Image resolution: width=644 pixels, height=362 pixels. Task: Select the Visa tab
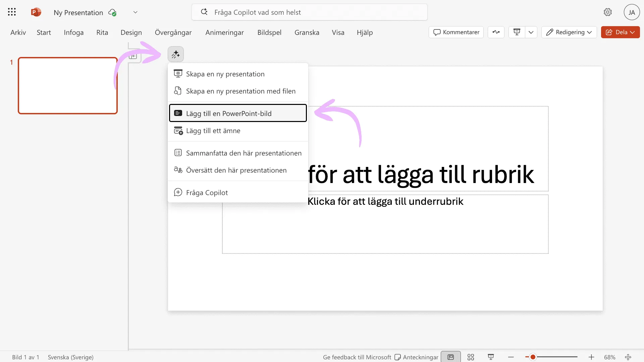pyautogui.click(x=338, y=33)
